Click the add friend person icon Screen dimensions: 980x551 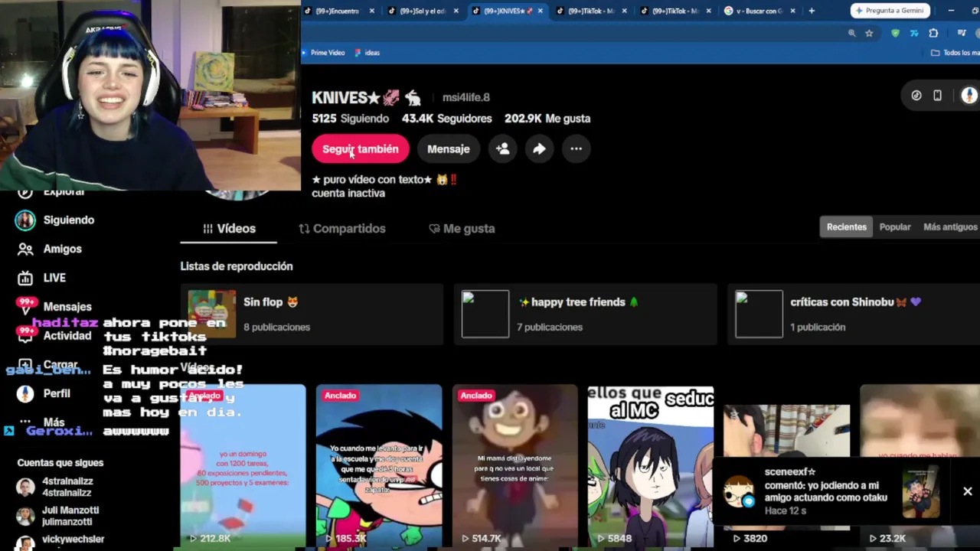pos(503,149)
